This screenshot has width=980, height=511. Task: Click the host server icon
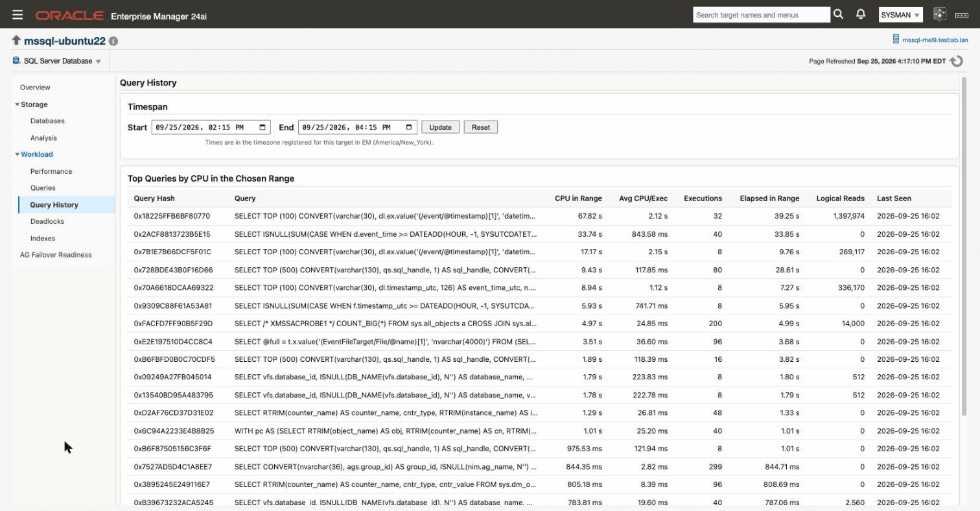(896, 40)
